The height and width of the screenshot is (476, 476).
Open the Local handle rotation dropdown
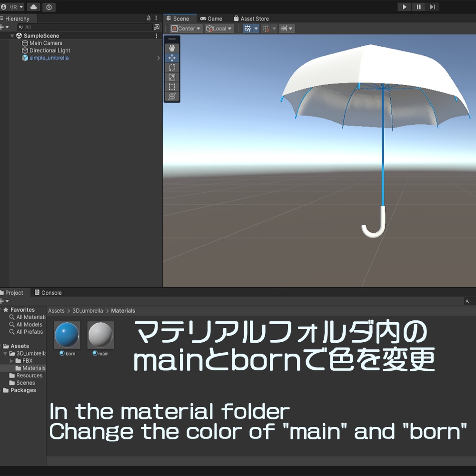click(x=219, y=28)
